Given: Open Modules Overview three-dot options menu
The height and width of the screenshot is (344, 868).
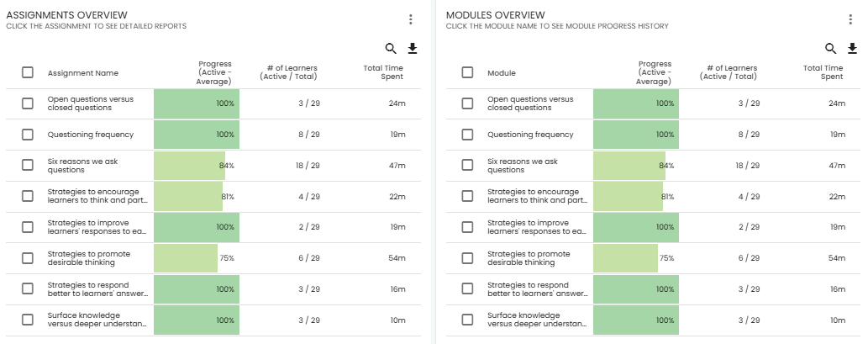Looking at the screenshot, I should tap(850, 20).
